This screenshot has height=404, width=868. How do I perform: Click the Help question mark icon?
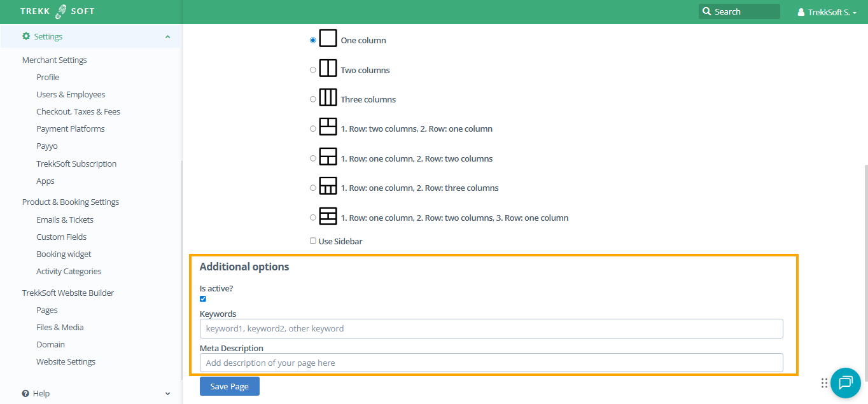[x=26, y=393]
